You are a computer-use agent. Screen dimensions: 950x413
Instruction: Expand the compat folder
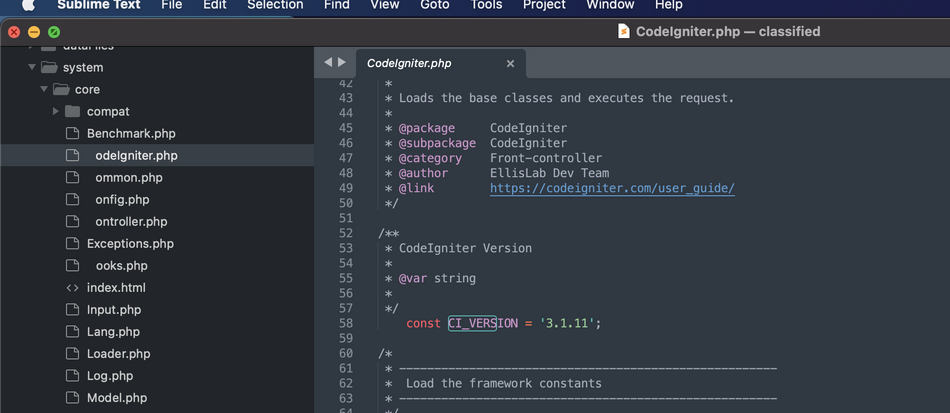click(x=56, y=111)
